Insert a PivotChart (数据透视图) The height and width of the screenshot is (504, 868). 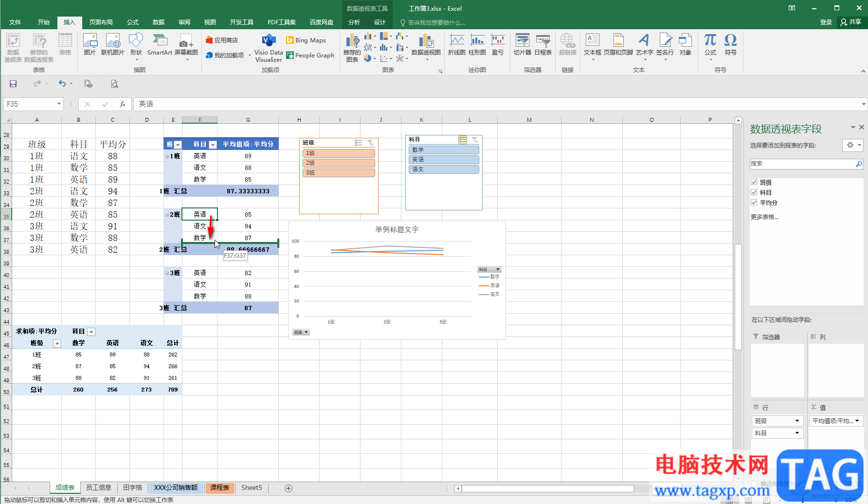pyautogui.click(x=426, y=47)
